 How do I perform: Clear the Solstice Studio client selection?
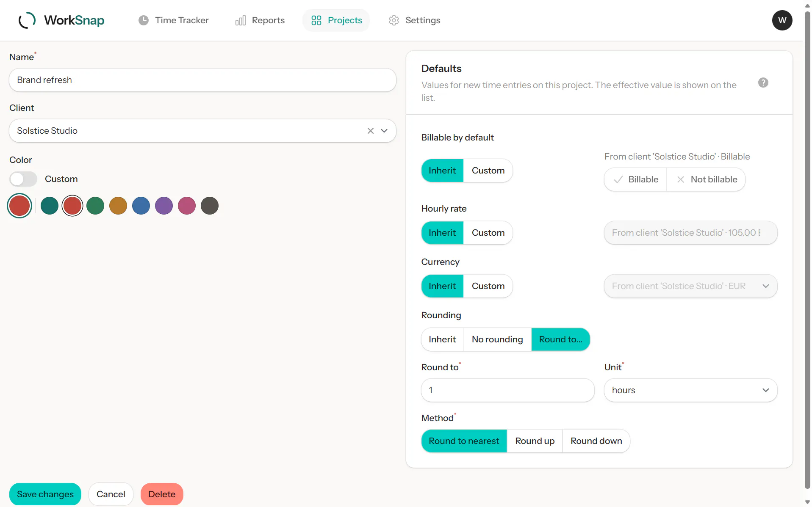tap(371, 131)
